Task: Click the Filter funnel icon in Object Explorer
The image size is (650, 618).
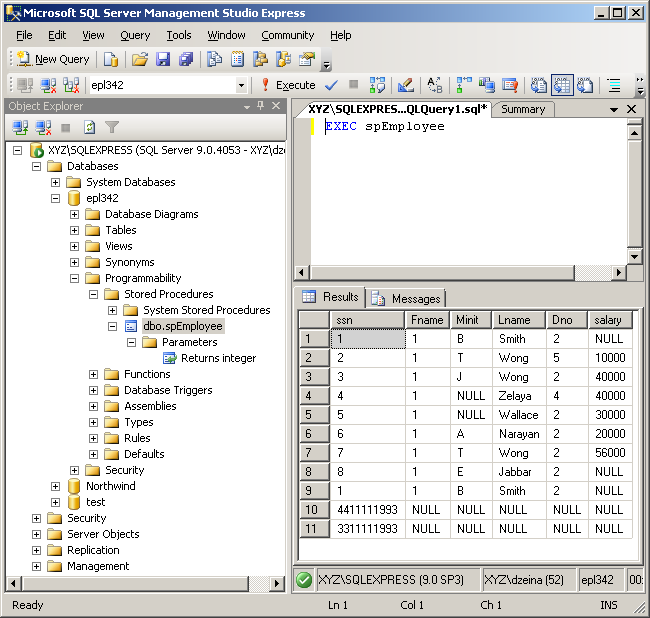Action: (112, 127)
